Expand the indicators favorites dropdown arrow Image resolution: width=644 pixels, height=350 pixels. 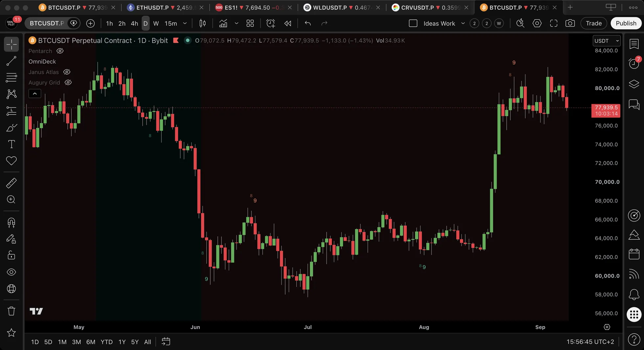click(x=236, y=23)
